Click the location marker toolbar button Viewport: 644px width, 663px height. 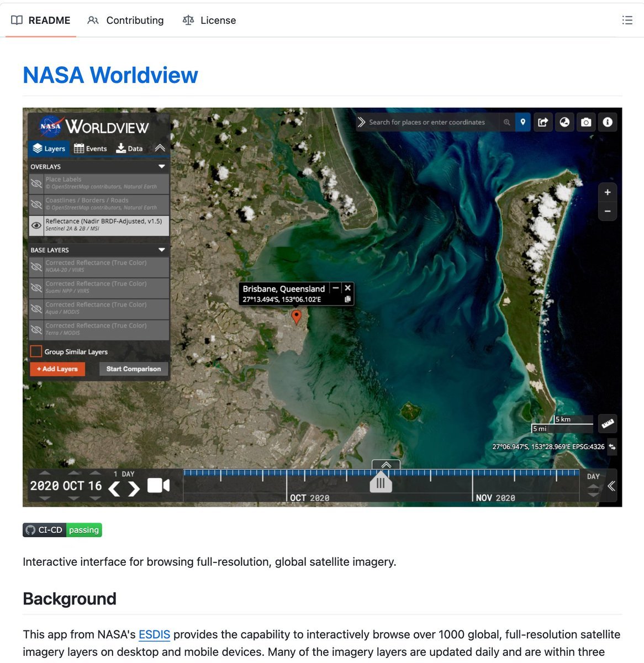522,123
